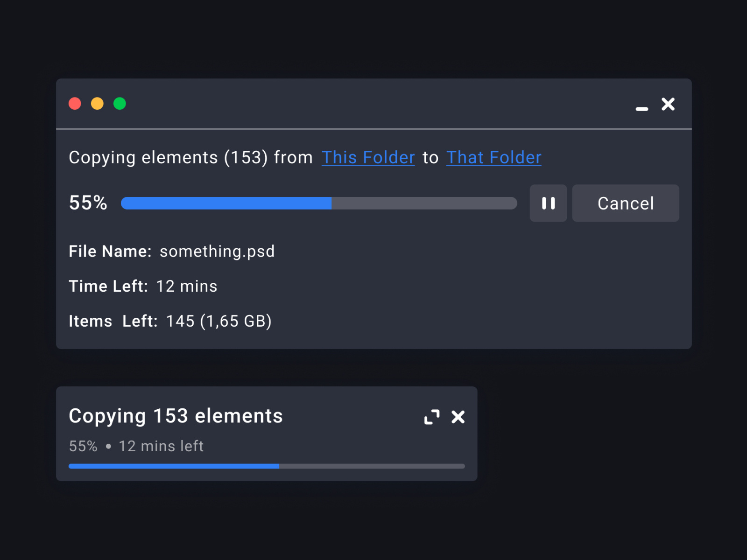Click the red traffic light circle
Image resolution: width=747 pixels, height=560 pixels.
click(x=75, y=104)
